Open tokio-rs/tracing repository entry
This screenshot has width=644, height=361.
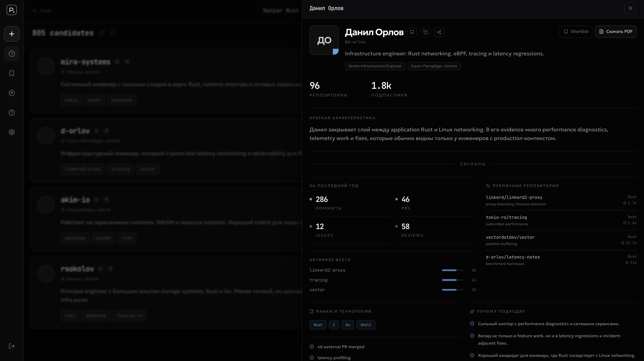click(506, 217)
